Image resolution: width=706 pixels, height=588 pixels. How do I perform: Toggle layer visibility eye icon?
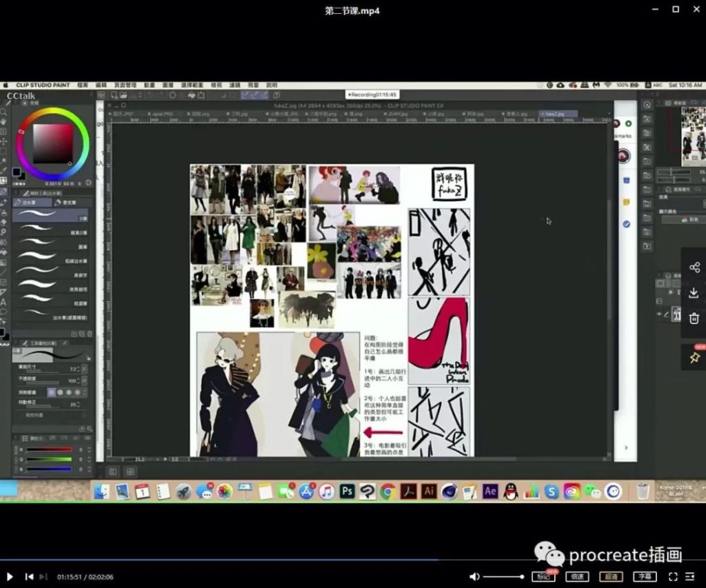(x=658, y=314)
